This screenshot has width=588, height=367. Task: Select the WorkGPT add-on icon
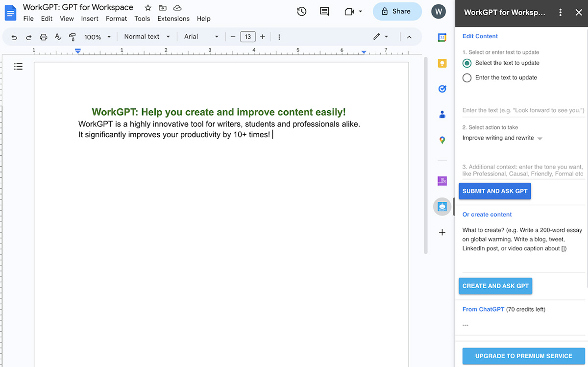(x=442, y=206)
